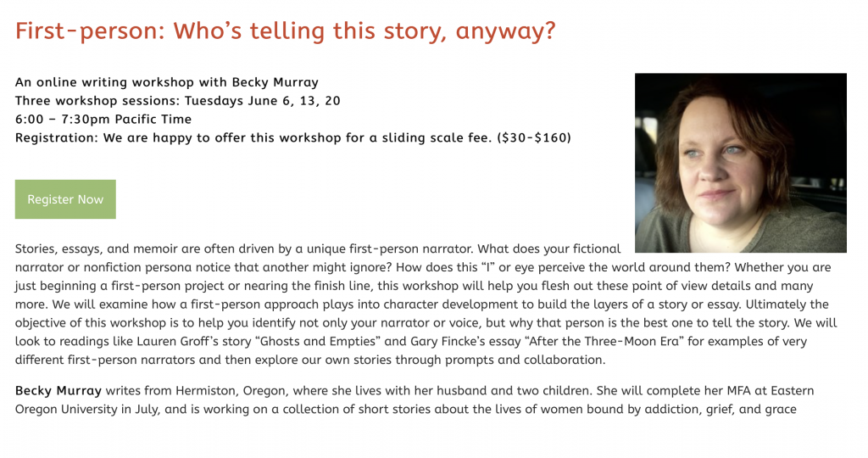Click the green Register Now button
The image size is (868, 458).
pyautogui.click(x=65, y=199)
